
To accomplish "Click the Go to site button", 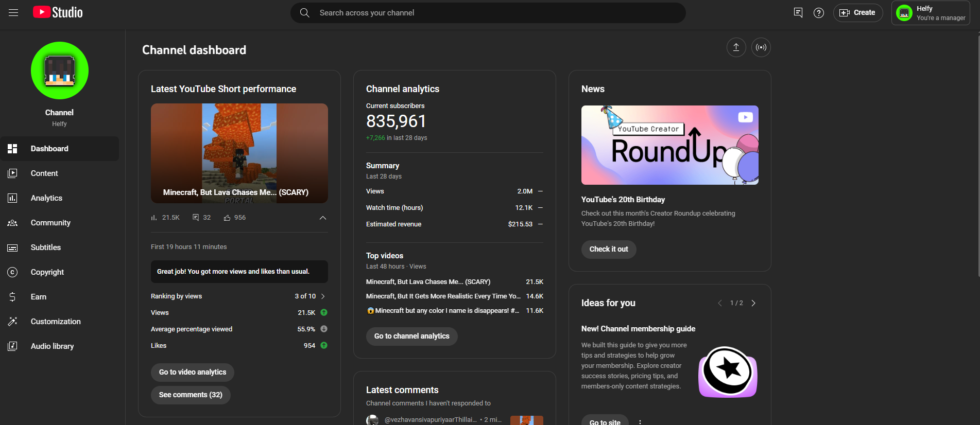I will click(x=605, y=420).
